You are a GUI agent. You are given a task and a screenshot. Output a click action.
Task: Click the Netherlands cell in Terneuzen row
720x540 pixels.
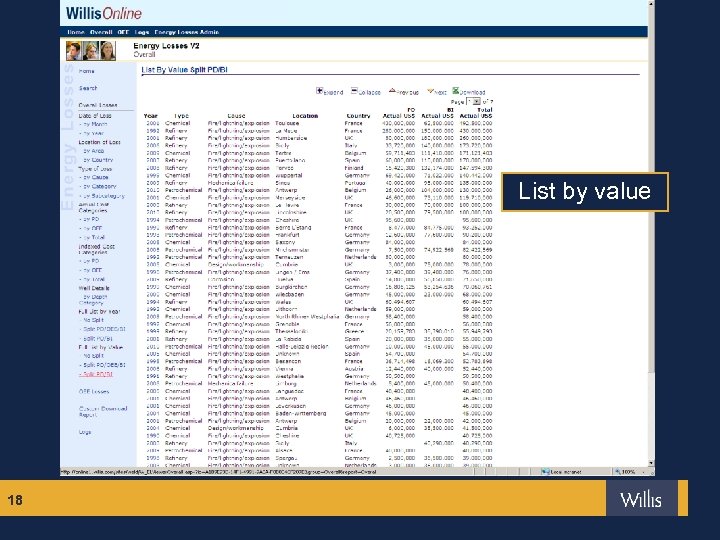pos(360,257)
